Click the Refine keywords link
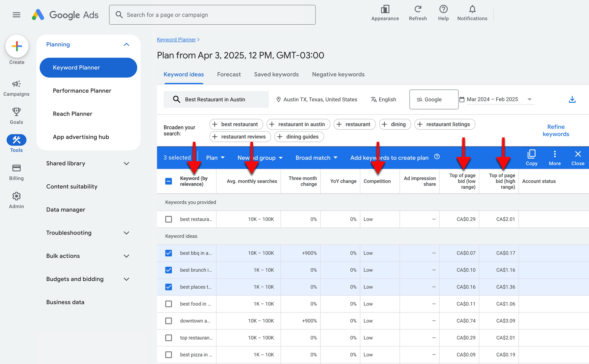This screenshot has height=364, width=589. 556,130
